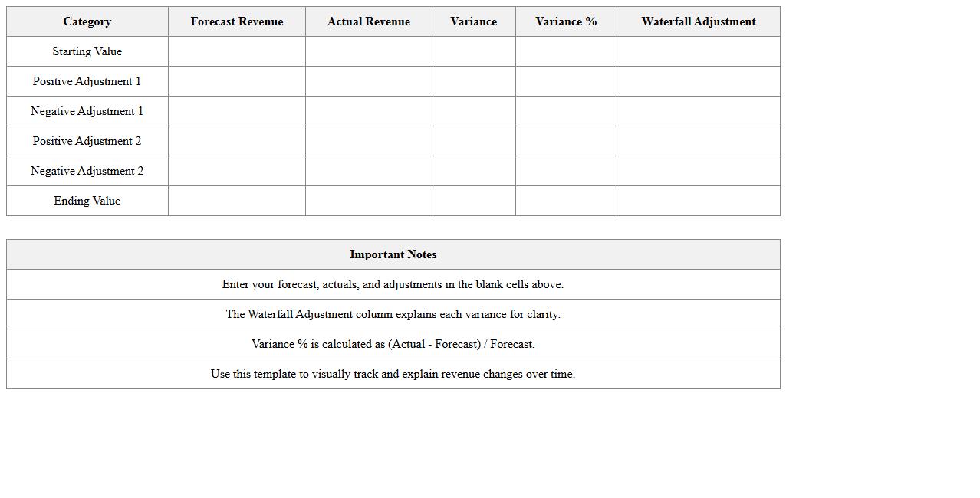Select the Important Notes header
The width and height of the screenshot is (980, 498).
393,254
